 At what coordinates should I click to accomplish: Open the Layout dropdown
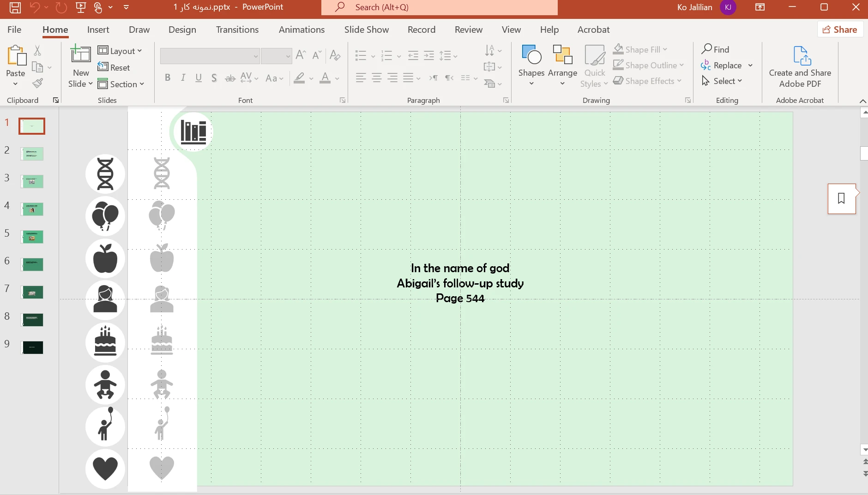point(120,51)
